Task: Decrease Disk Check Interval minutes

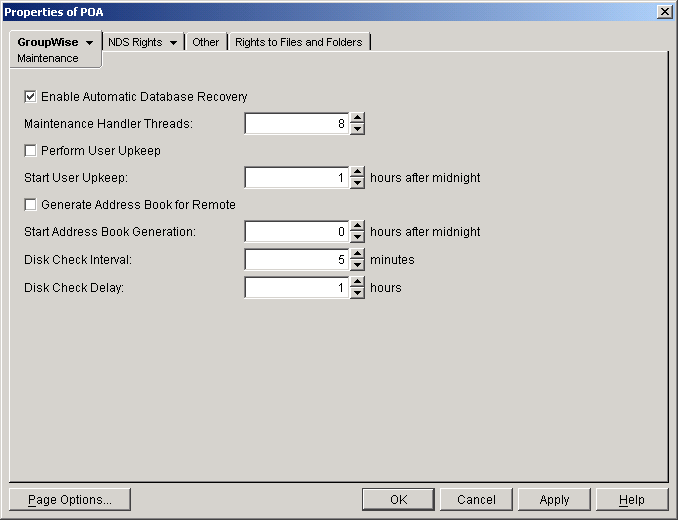Action: tap(357, 265)
